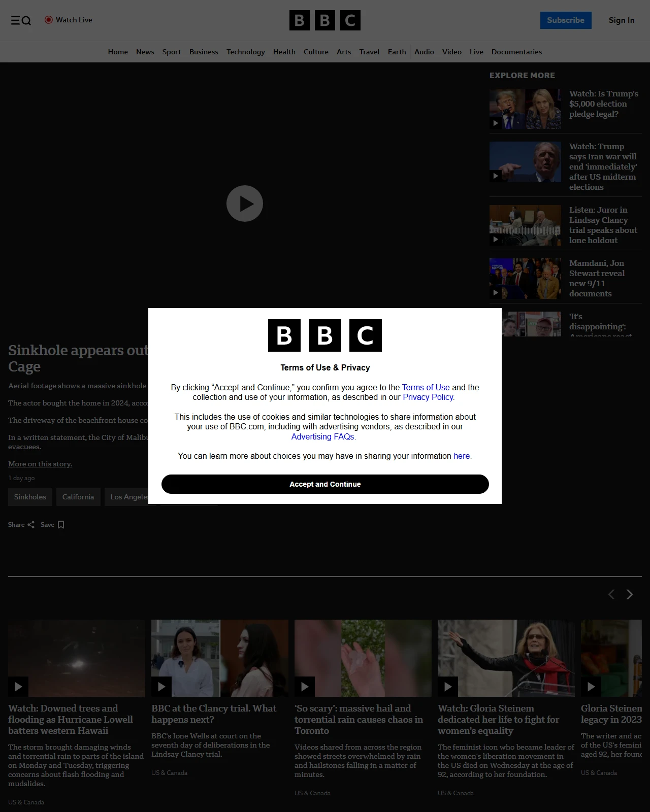Play the Lindsay Clancy juror audio thumbnail
Viewport: 650px width, 812px height.
(x=525, y=225)
